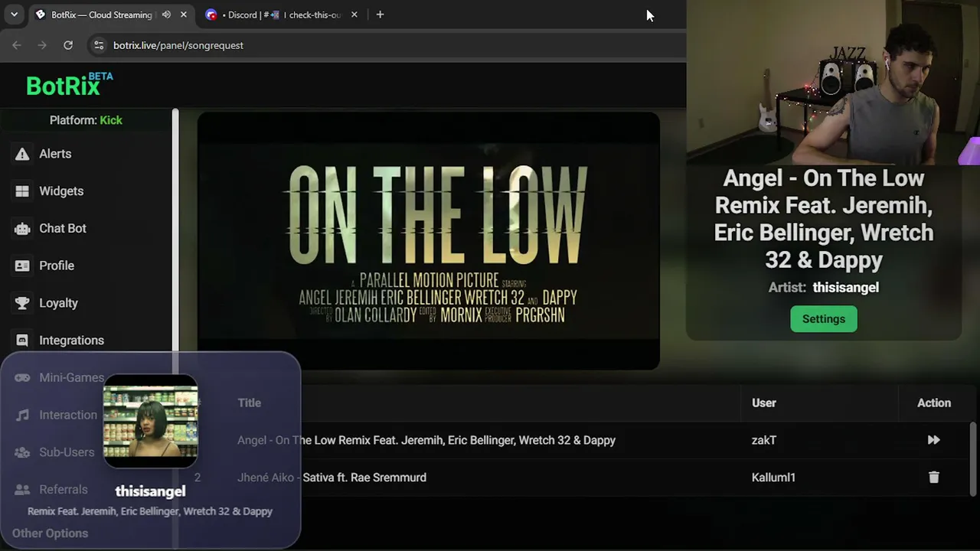The width and height of the screenshot is (980, 551).
Task: Open Sub-Users in the sidebar
Action: [x=67, y=452]
